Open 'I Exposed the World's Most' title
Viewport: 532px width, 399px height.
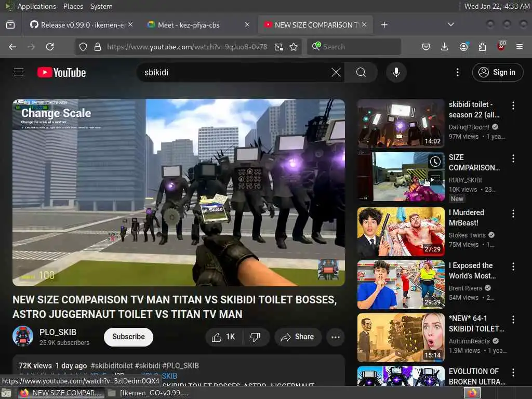coord(472,270)
